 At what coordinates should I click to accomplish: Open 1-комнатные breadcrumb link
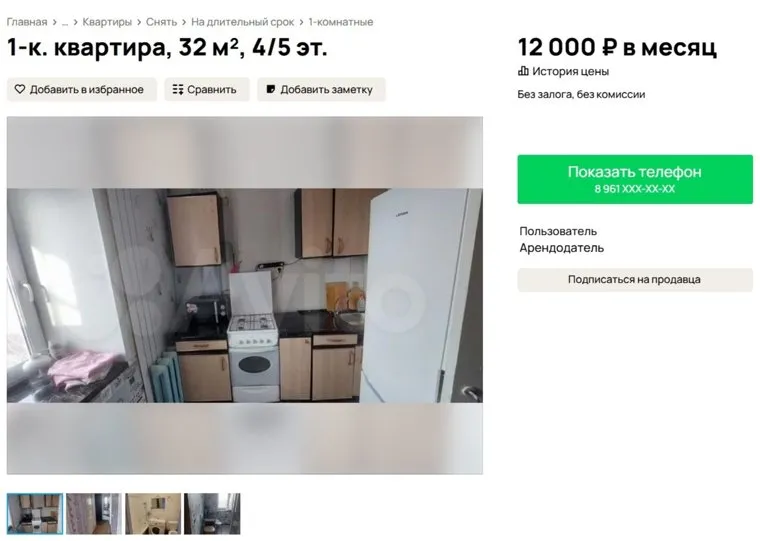[341, 22]
